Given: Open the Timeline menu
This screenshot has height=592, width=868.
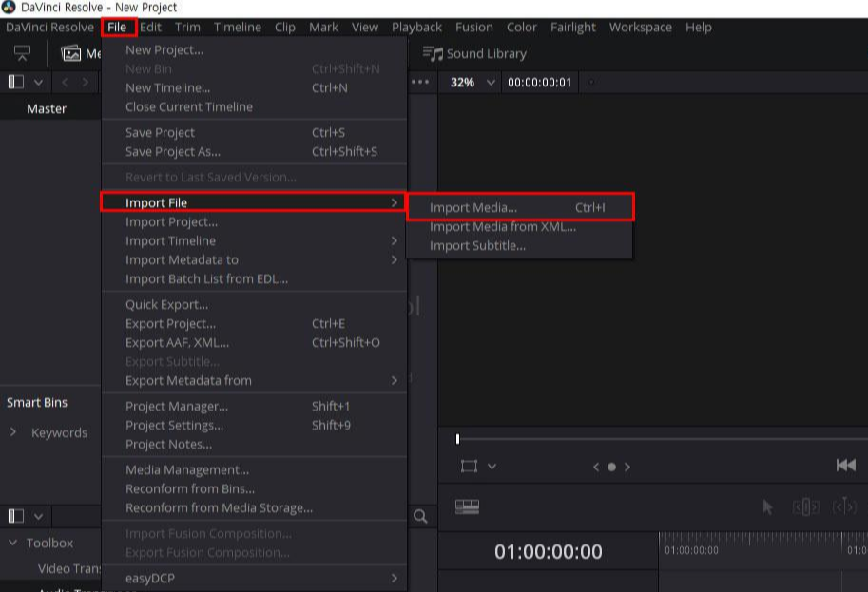Looking at the screenshot, I should (x=238, y=28).
